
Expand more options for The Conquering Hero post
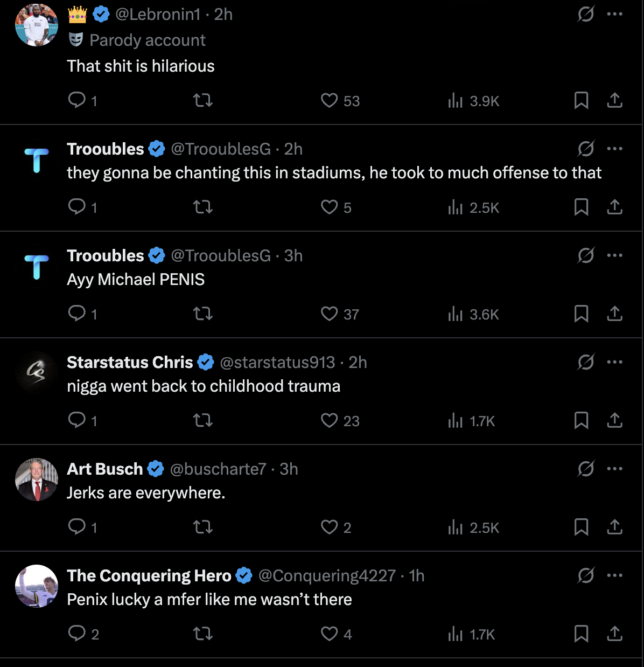614,575
